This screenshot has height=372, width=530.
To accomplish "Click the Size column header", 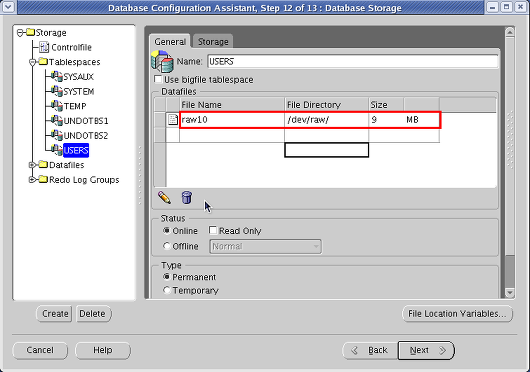I will 386,105.
